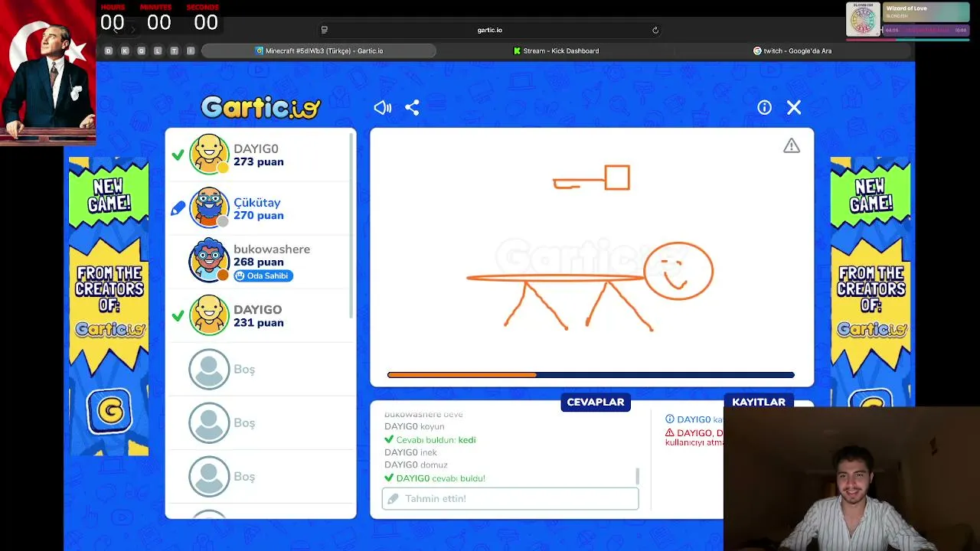Click the answers chat scrollbar

638,476
